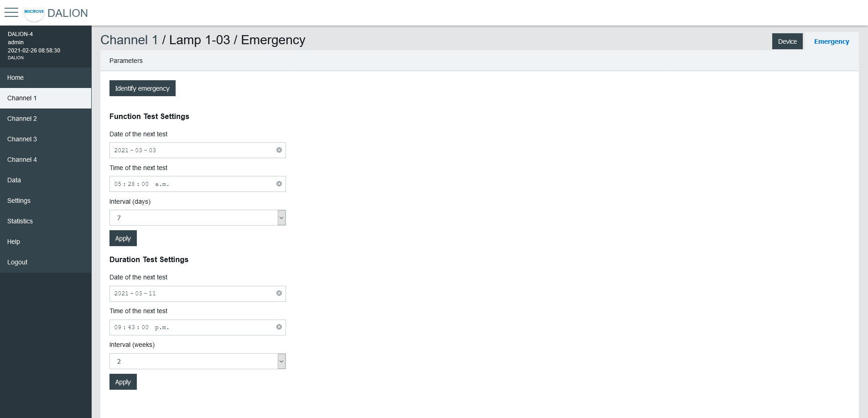The image size is (868, 418).
Task: Navigate to the Settings page
Action: pyautogui.click(x=19, y=201)
